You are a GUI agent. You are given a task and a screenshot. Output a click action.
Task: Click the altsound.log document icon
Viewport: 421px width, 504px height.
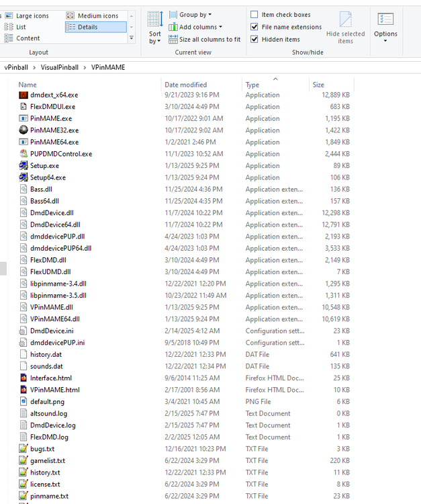pyautogui.click(x=24, y=414)
